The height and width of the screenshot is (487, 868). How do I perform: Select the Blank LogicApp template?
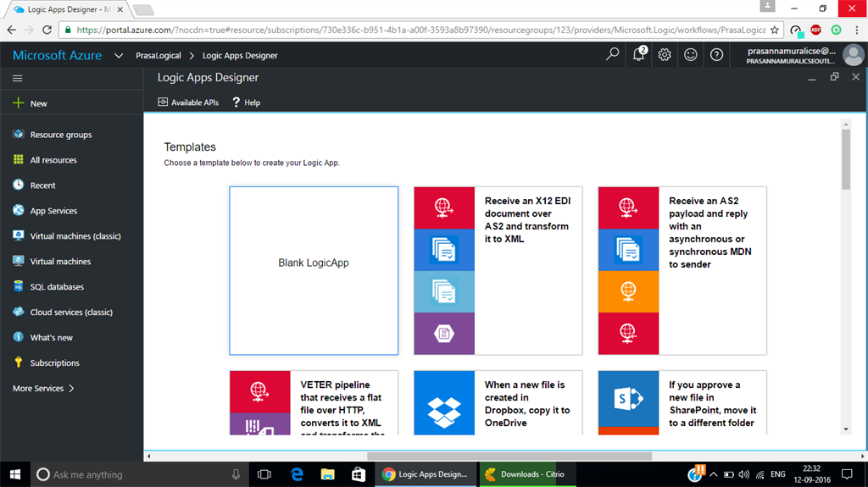click(x=314, y=271)
